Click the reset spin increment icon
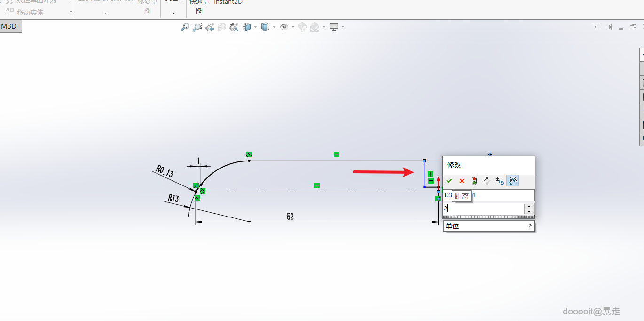This screenshot has width=644, height=321. [x=500, y=181]
